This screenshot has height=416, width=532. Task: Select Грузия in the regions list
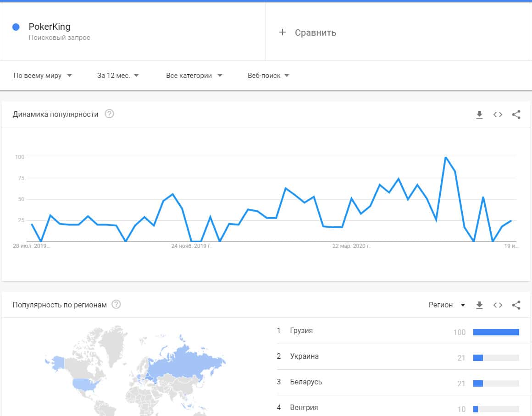[x=301, y=330]
